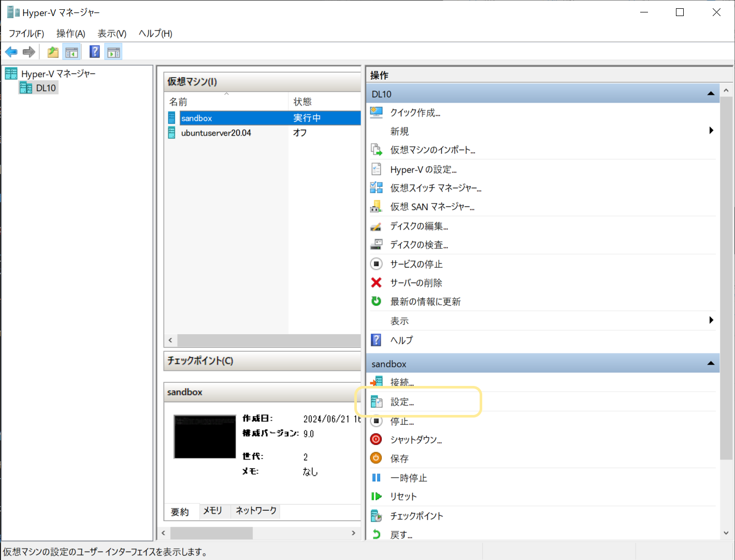The width and height of the screenshot is (735, 560).
Task: Click the green 最新の情報に更新 refresh icon
Action: 377,301
